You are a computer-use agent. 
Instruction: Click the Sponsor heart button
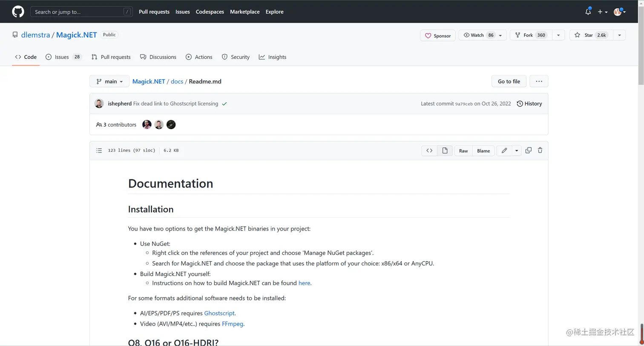click(x=438, y=35)
